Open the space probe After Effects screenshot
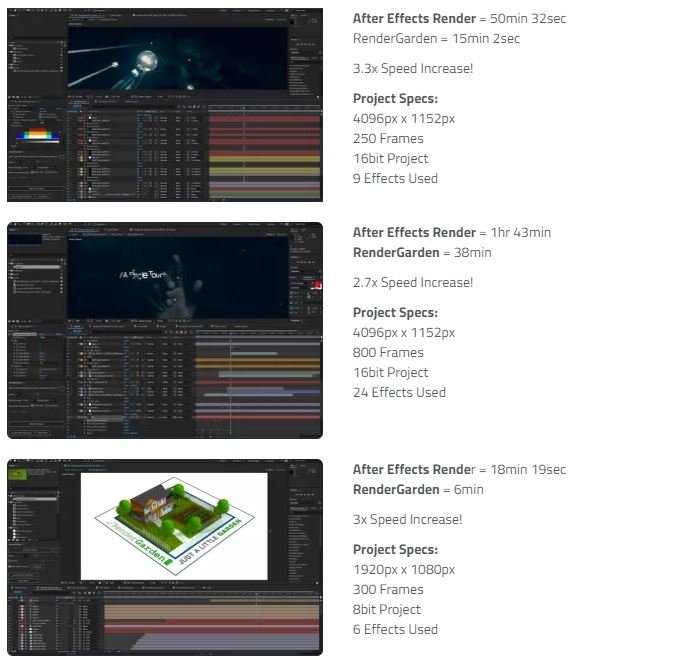 tap(165, 105)
